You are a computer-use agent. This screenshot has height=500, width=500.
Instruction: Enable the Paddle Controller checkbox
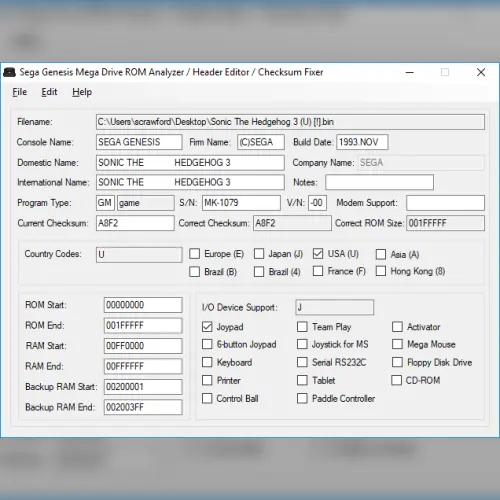(302, 398)
